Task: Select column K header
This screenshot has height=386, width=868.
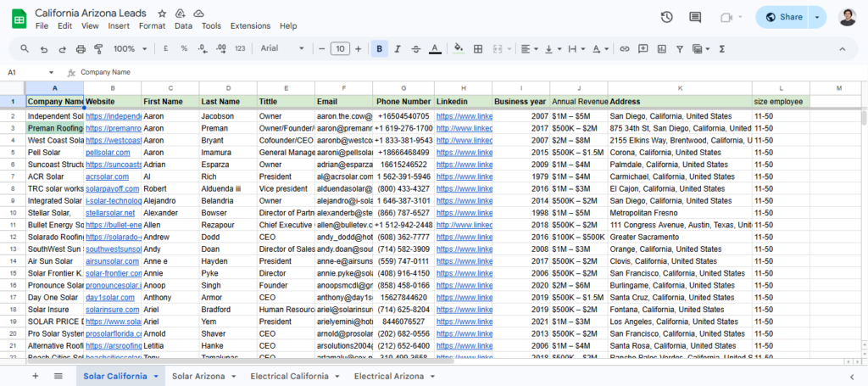Action: pos(680,88)
